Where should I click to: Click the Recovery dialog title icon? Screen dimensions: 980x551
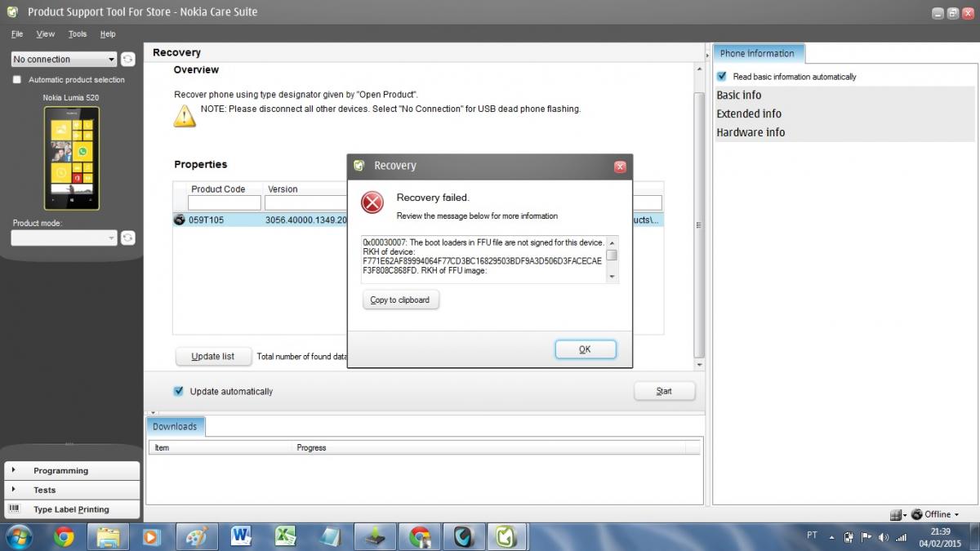pos(359,166)
